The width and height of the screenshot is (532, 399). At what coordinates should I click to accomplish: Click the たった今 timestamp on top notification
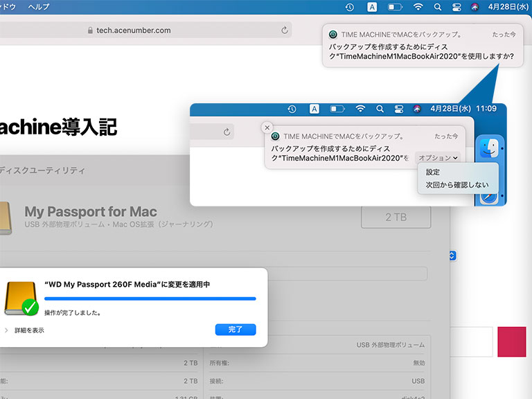(504, 35)
